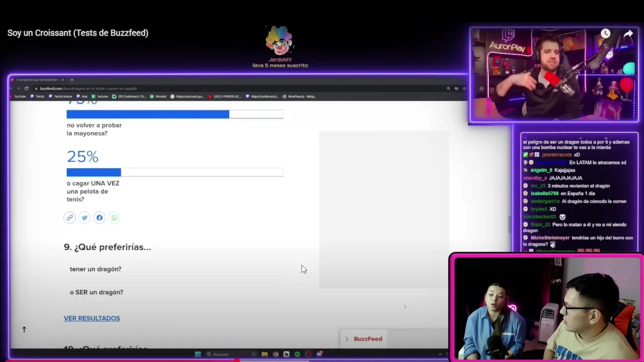The image size is (644, 362).
Task: Open a new browser tab
Action: (x=71, y=79)
